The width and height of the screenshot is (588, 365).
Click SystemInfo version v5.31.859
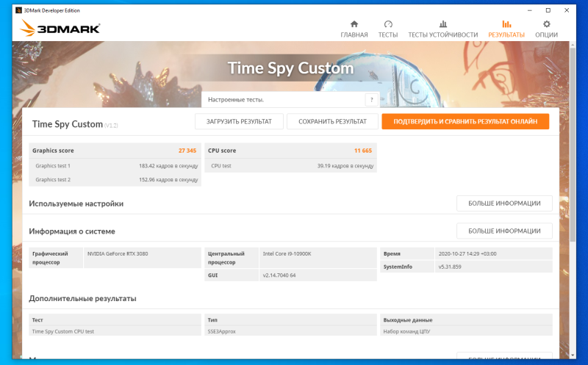pyautogui.click(x=450, y=267)
